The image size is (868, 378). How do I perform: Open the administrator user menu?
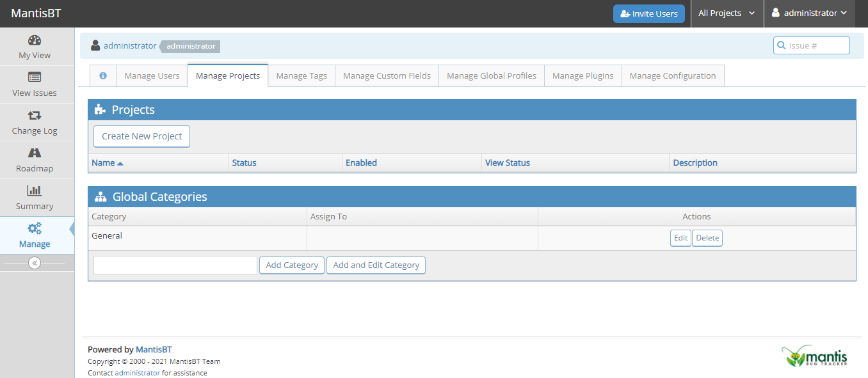click(809, 13)
